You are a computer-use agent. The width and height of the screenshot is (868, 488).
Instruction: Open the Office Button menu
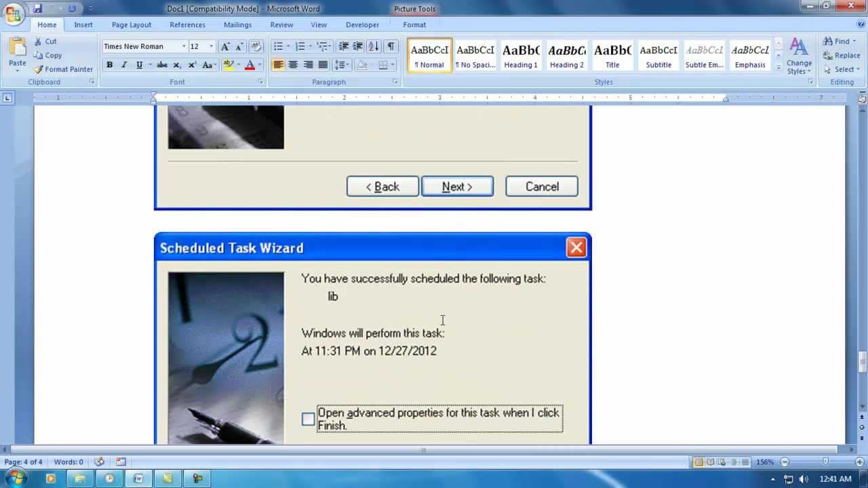pyautogui.click(x=12, y=14)
